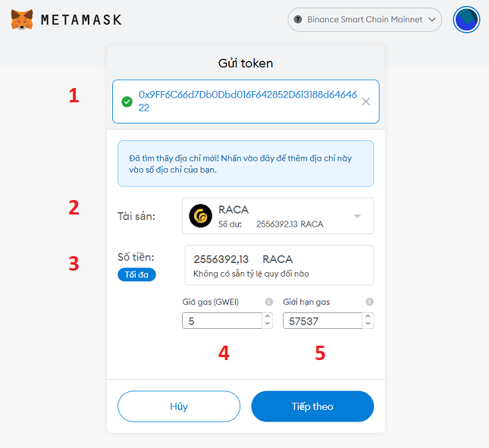The image size is (489, 448).
Task: Toggle the 'Tối đa' max amount button
Action: [x=136, y=274]
